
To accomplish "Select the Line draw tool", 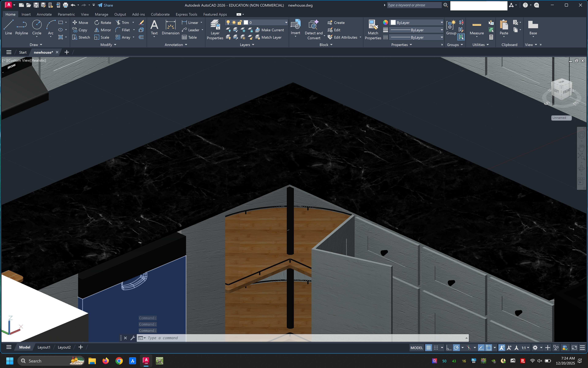I will 8,27.
